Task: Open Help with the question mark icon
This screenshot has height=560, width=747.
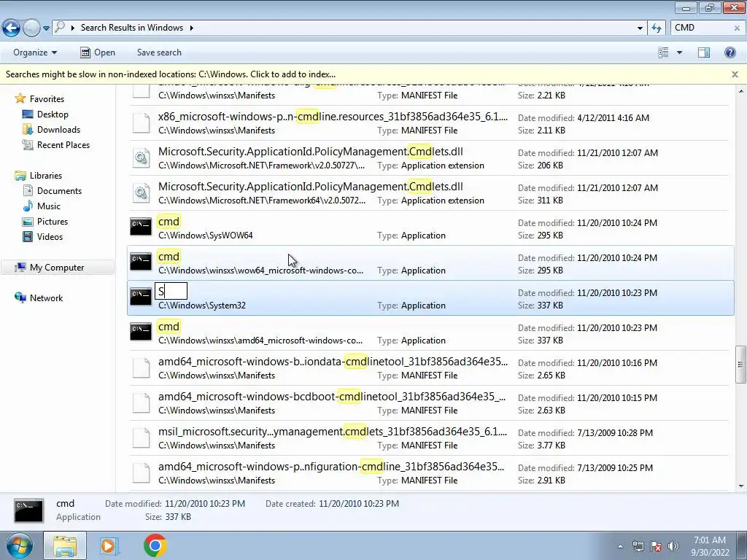Action: coord(729,52)
